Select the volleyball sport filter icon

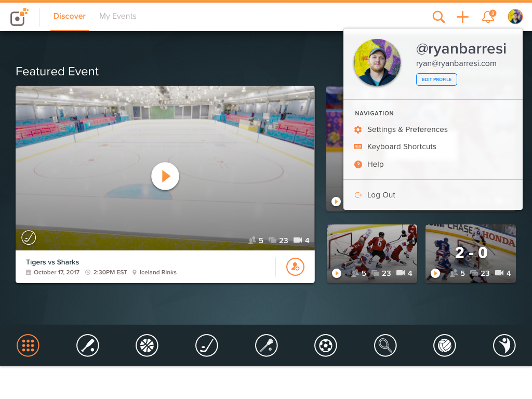click(445, 345)
